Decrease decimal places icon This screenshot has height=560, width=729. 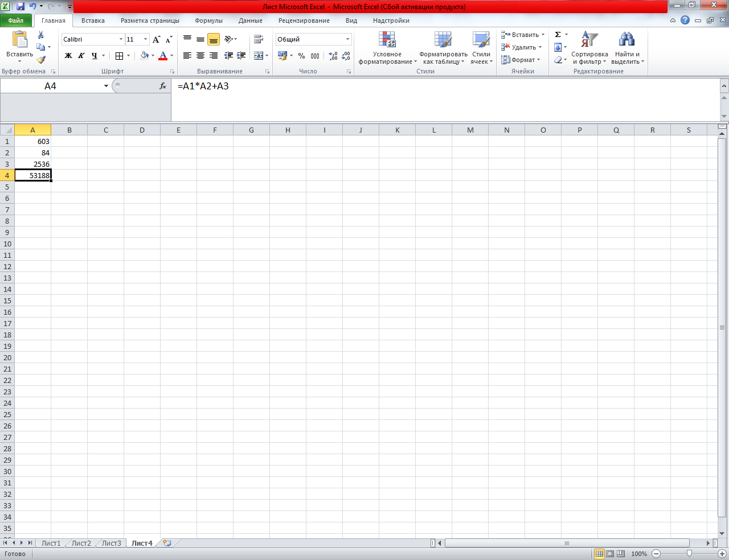(x=346, y=56)
